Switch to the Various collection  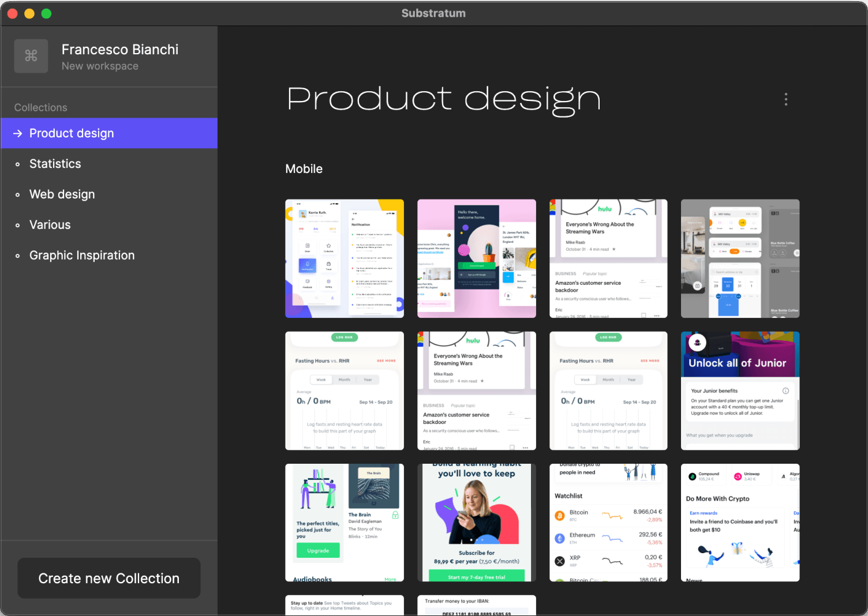pyautogui.click(x=50, y=225)
